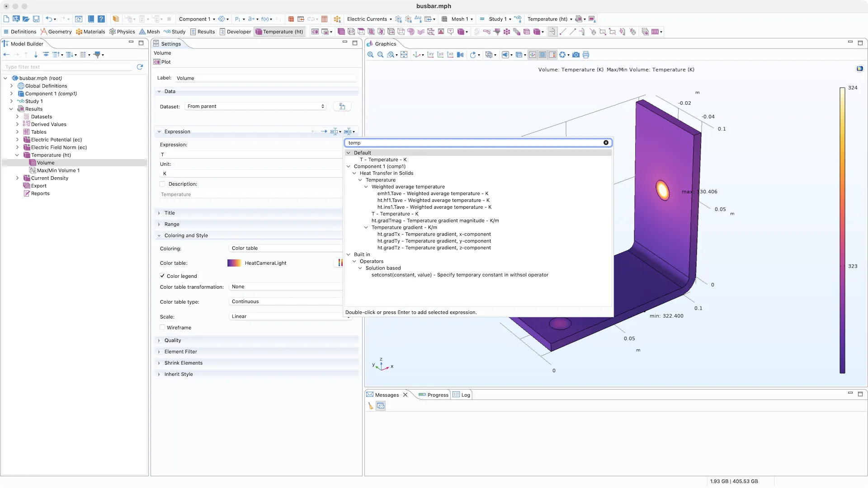Click the camera Image Snapshot icon
868x488 pixels.
(x=576, y=55)
